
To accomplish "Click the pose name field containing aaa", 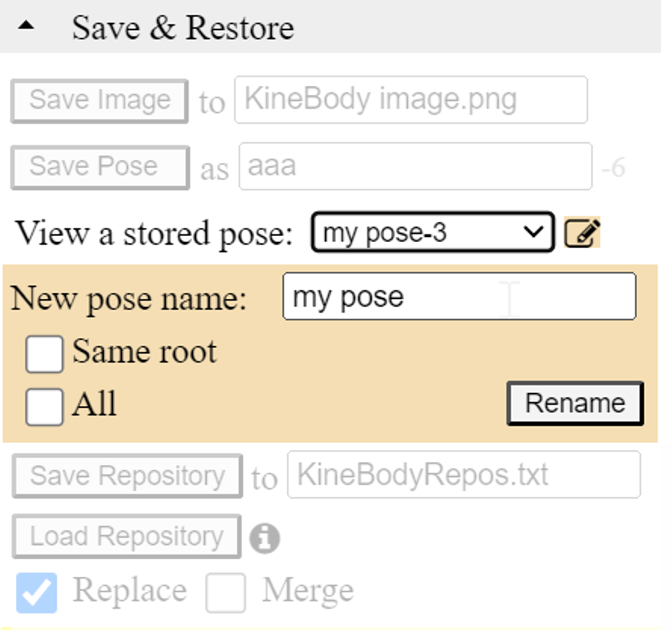I will click(416, 166).
